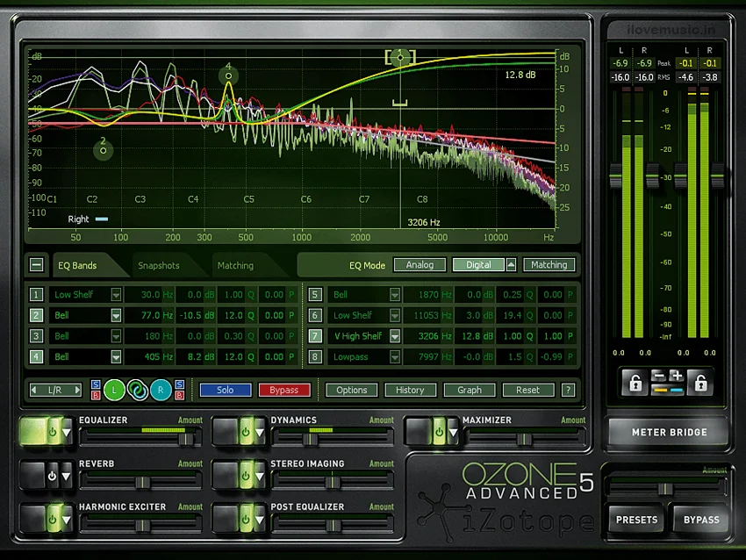
Task: Disable the Equalizer module power switch
Action: [x=53, y=432]
